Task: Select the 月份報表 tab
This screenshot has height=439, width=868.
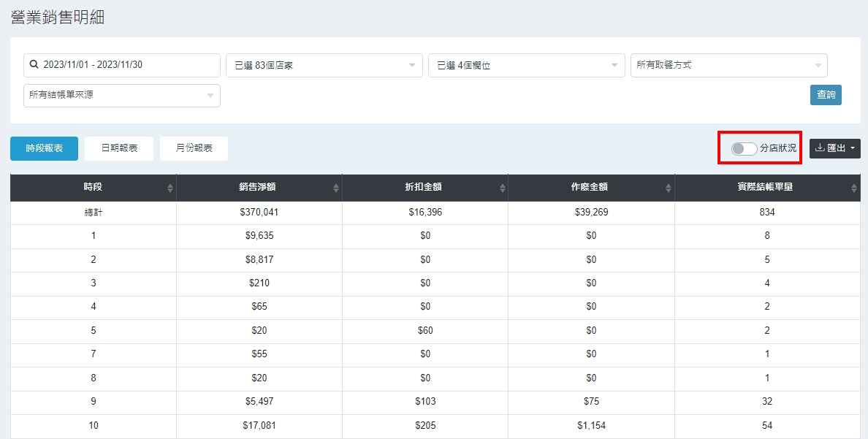Action: pyautogui.click(x=194, y=148)
